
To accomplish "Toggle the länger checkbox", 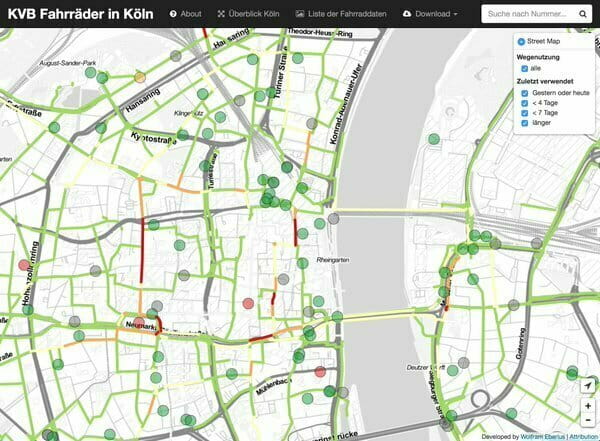I will point(525,123).
